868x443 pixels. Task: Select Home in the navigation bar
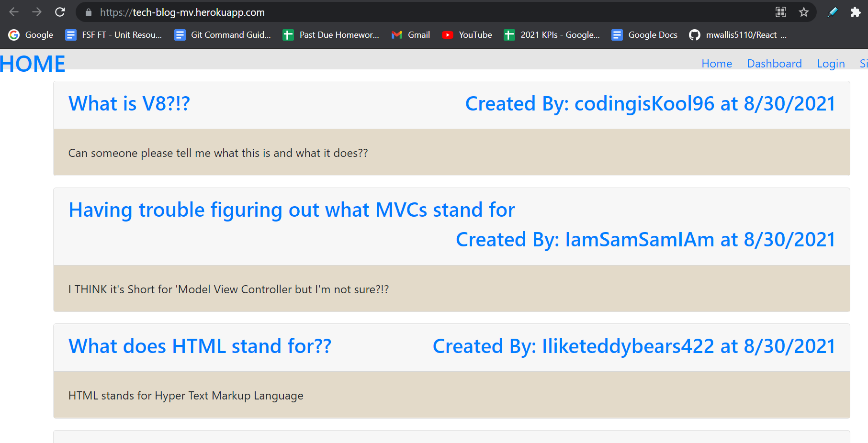click(x=716, y=63)
